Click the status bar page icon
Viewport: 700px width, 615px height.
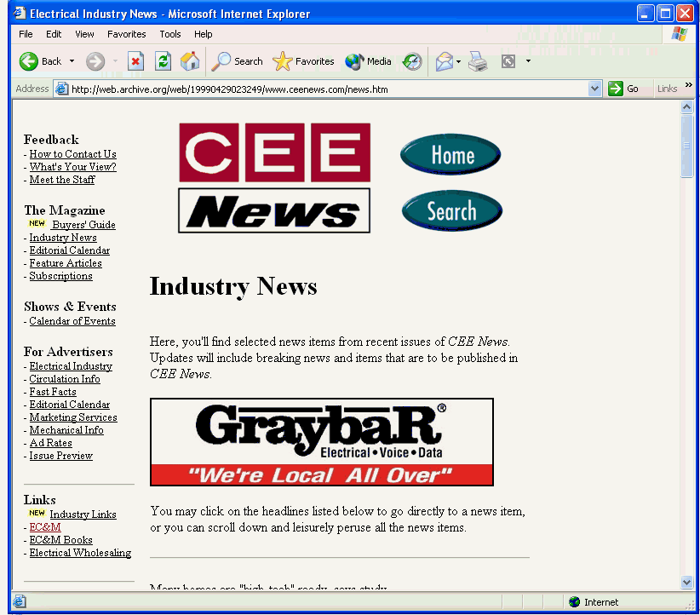(20, 601)
